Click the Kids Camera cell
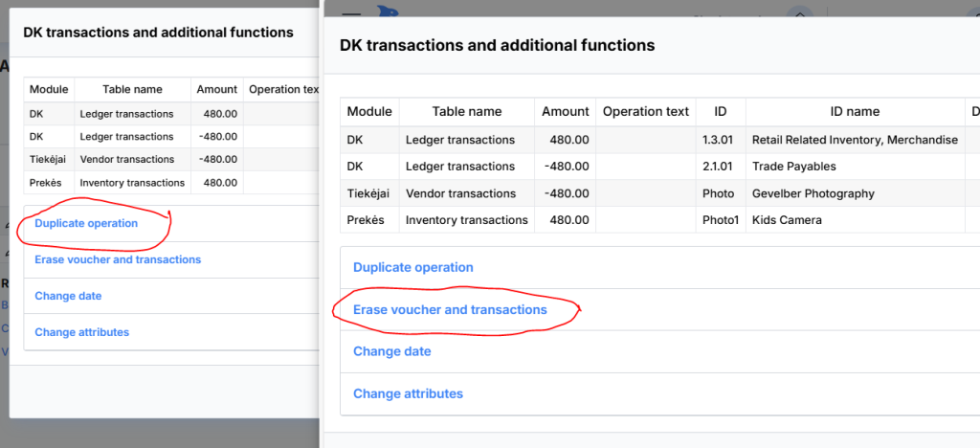 pyautogui.click(x=787, y=220)
